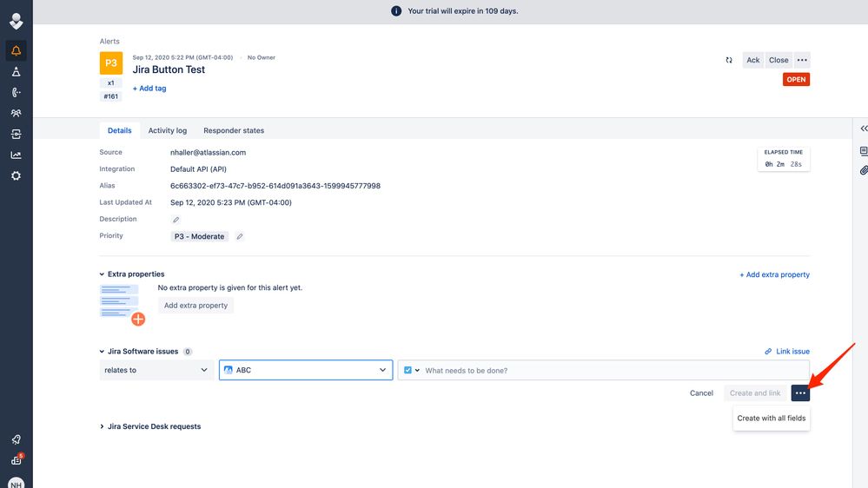Open Incidents from the triangle sidebar icon
This screenshot has height=488, width=868.
pyautogui.click(x=16, y=72)
